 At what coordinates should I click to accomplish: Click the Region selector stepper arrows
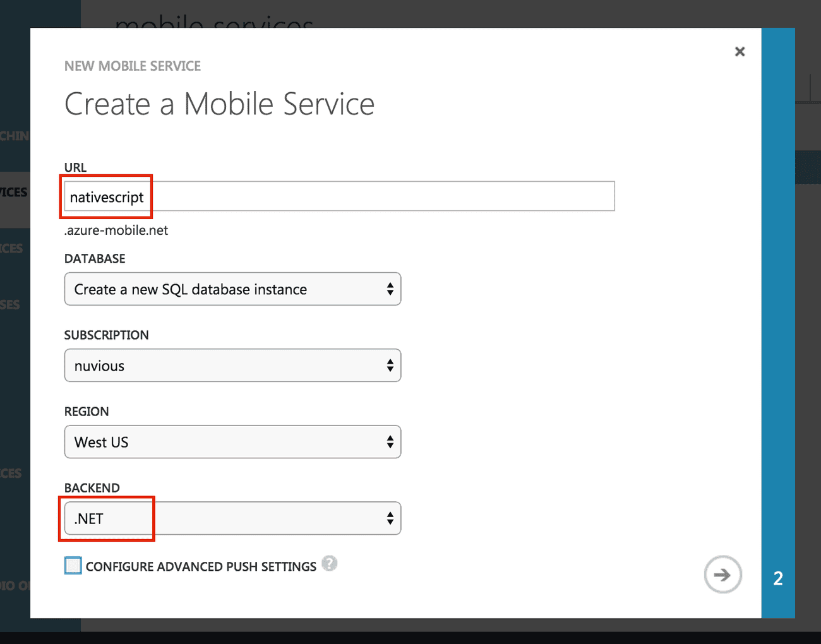tap(392, 441)
